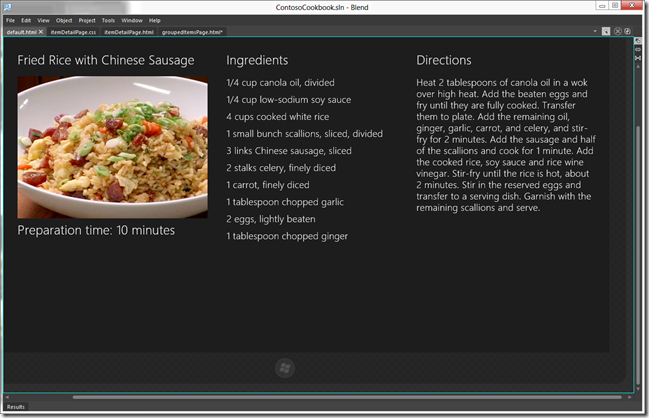The height and width of the screenshot is (418, 649).
Task: Open the Tools menu
Action: (x=108, y=20)
